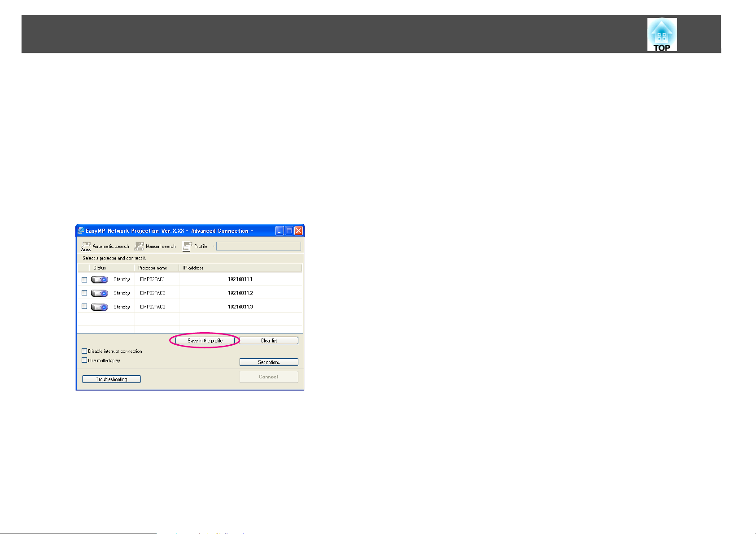Start Automatic search
The height and width of the screenshot is (534, 756).
(105, 246)
